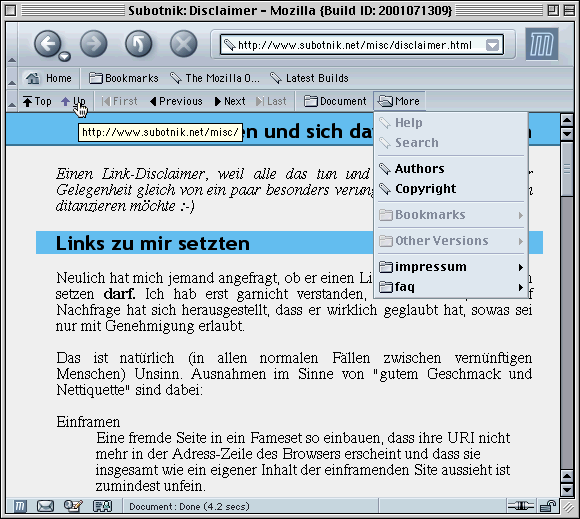Go to the Previous document

pos(176,101)
